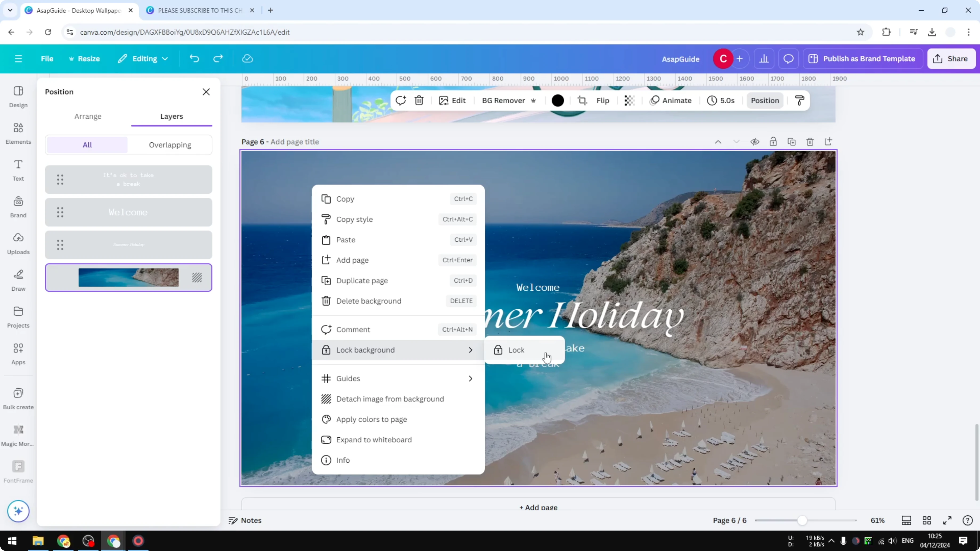Add a comment with the speech bubble icon
Image resolution: width=980 pixels, height=551 pixels.
(788, 59)
